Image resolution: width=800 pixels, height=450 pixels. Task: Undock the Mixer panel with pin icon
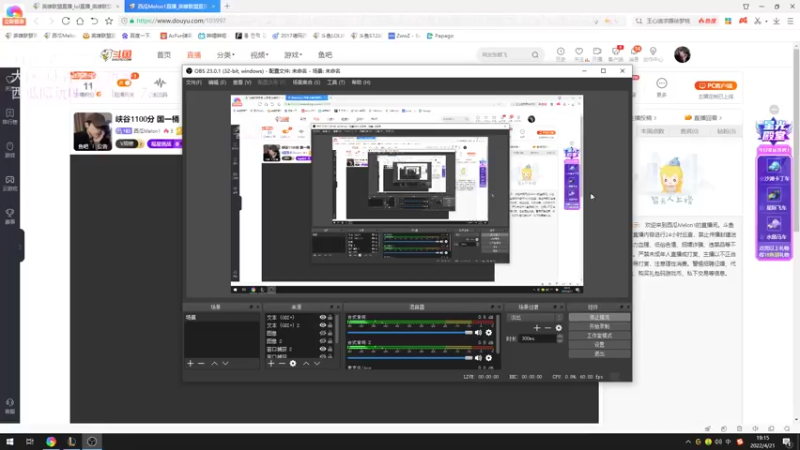492,307
